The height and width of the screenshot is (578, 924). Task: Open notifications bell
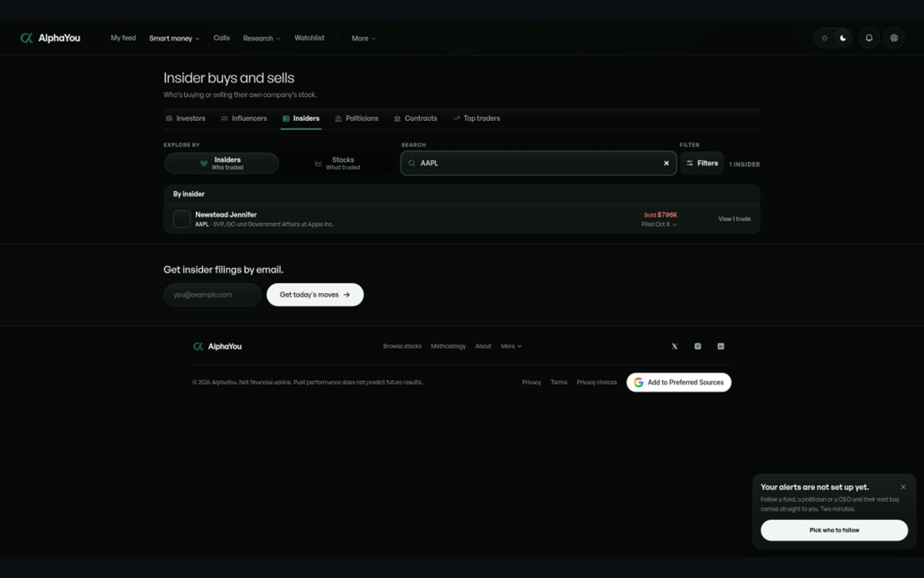(869, 38)
